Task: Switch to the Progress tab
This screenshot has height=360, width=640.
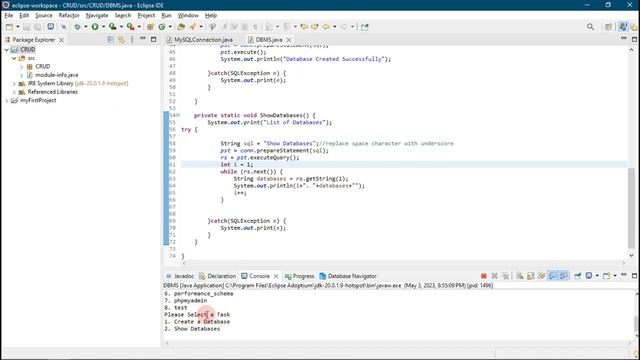Action: 300,276
